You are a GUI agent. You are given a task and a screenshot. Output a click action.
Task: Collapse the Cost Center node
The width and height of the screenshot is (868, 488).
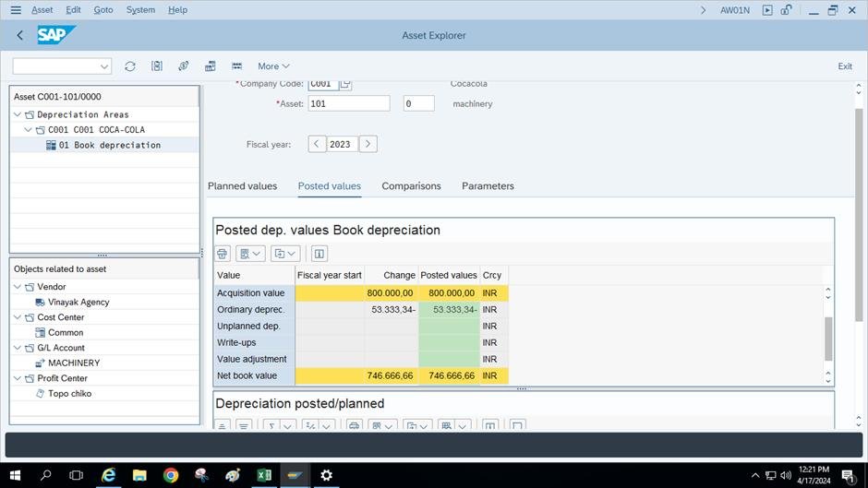pyautogui.click(x=18, y=317)
